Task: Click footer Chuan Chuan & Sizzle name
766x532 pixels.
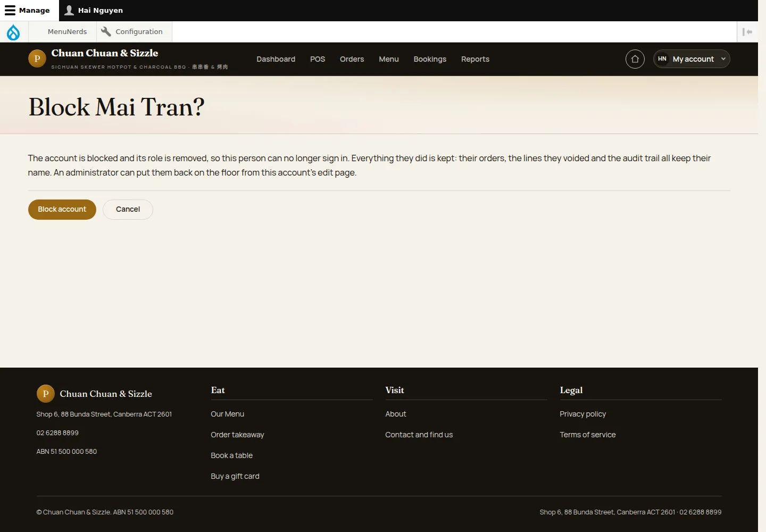Action: tap(106, 394)
